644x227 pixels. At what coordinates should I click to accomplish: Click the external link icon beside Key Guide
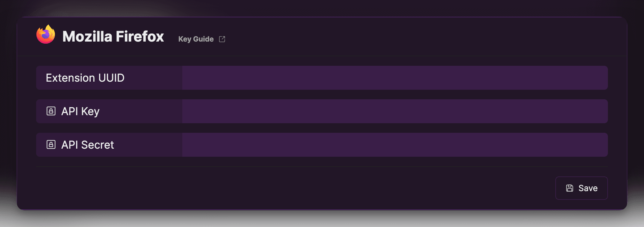pos(222,39)
